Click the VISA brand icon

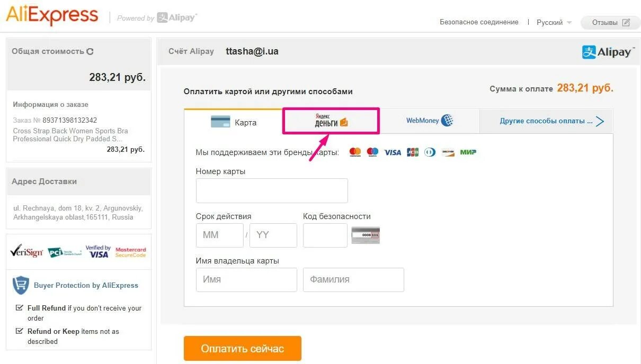pyautogui.click(x=393, y=152)
